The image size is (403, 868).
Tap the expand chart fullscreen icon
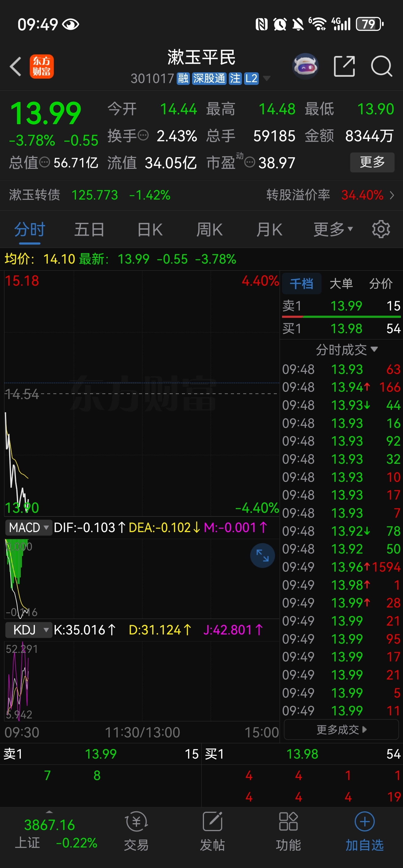[262, 555]
